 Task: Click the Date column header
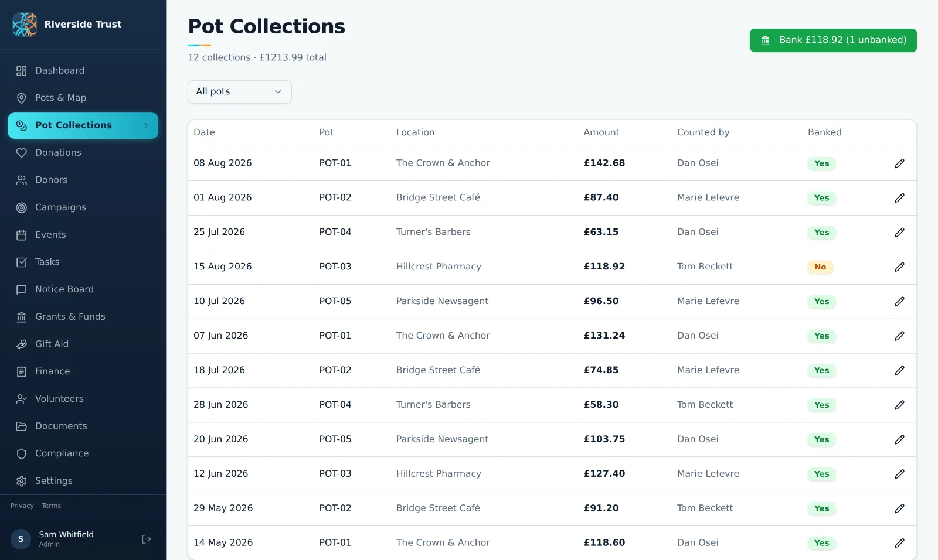(204, 132)
